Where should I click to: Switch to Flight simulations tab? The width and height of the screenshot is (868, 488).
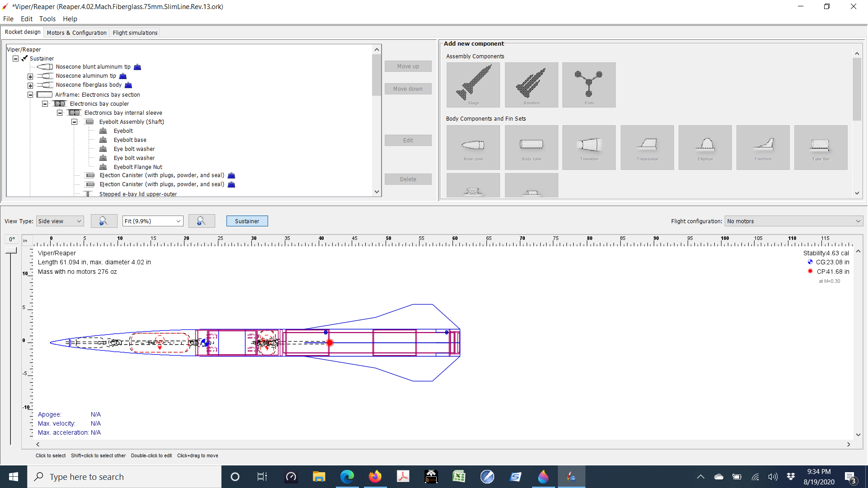click(135, 33)
